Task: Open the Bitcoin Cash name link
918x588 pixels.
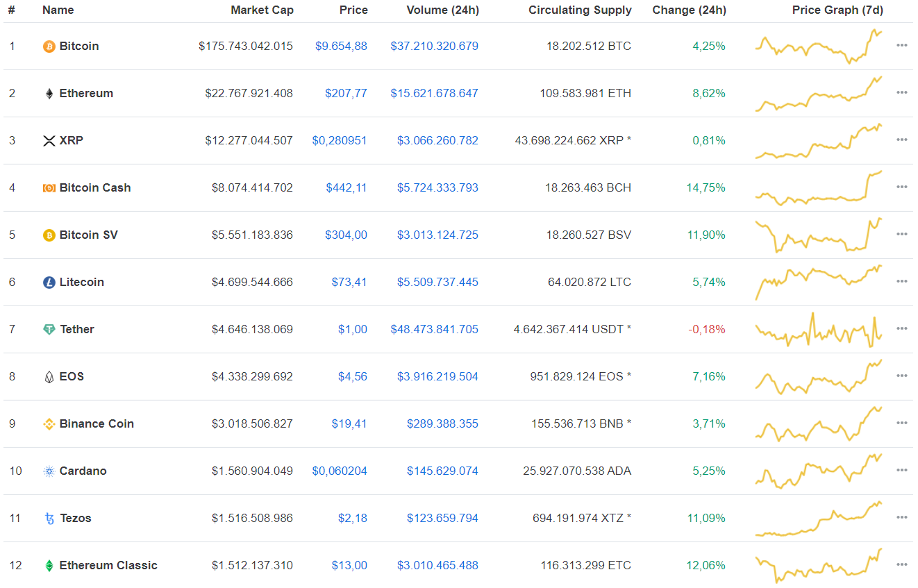Action: point(95,187)
